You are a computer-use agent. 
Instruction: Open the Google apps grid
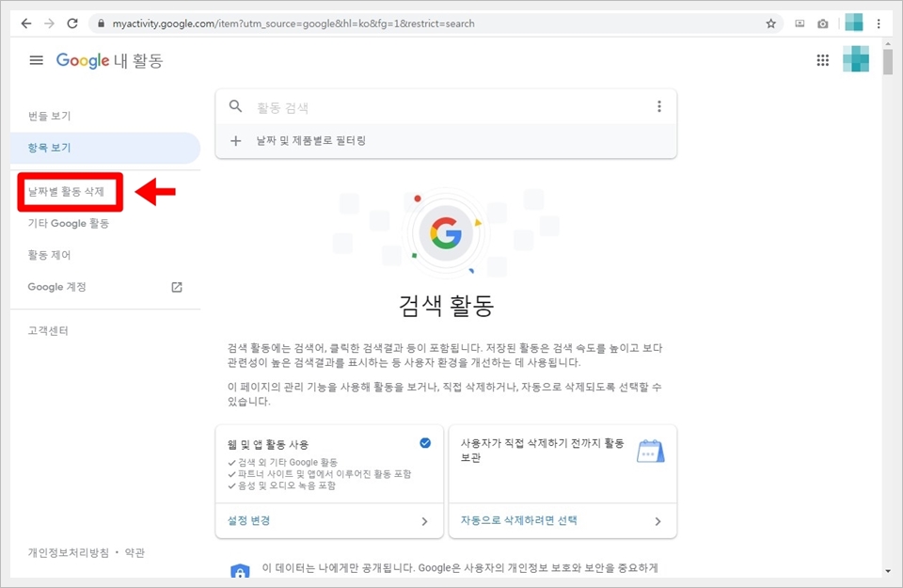pyautogui.click(x=823, y=60)
